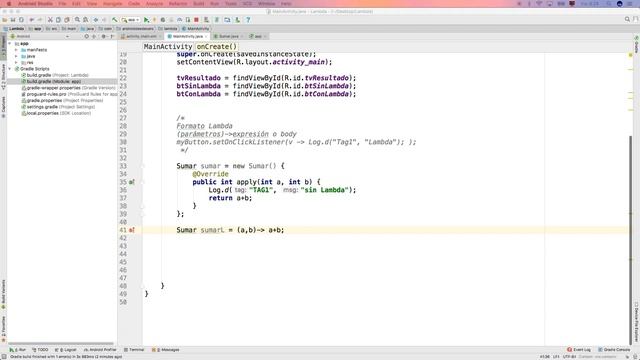Click the project panel horizontal scrollbar
The width and height of the screenshot is (640, 360).
61,344
